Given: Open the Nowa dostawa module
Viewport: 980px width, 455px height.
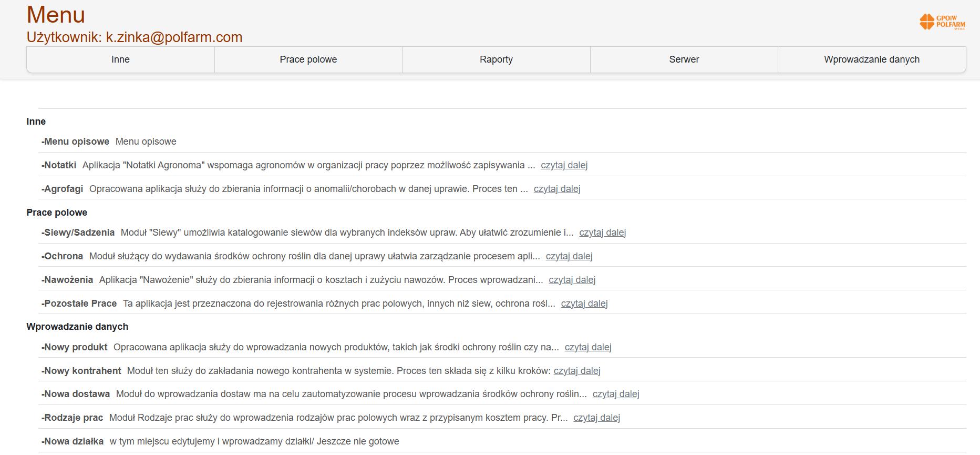Looking at the screenshot, I should point(77,394).
